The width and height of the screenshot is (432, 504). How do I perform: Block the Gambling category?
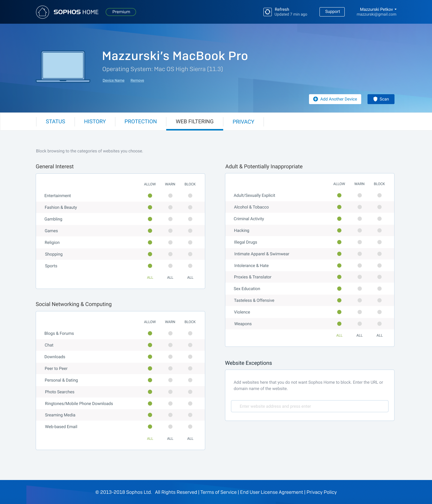[x=190, y=219]
